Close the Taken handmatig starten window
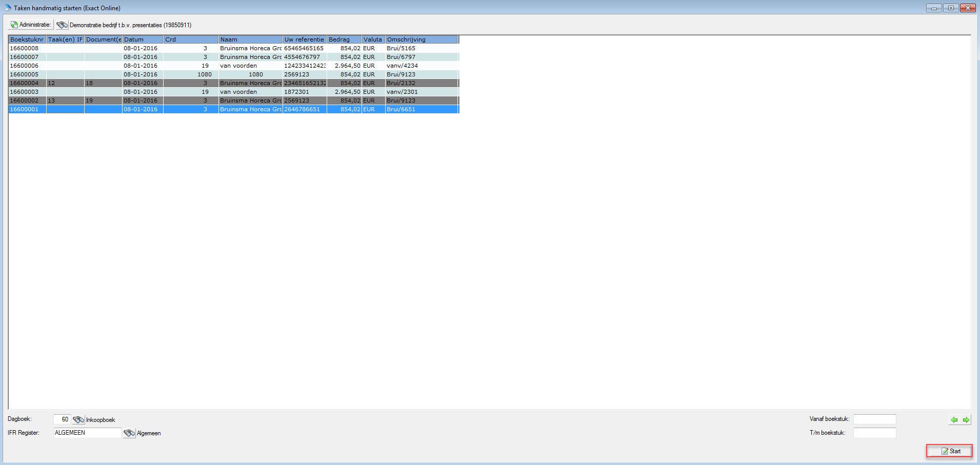The image size is (980, 465). pyautogui.click(x=968, y=8)
